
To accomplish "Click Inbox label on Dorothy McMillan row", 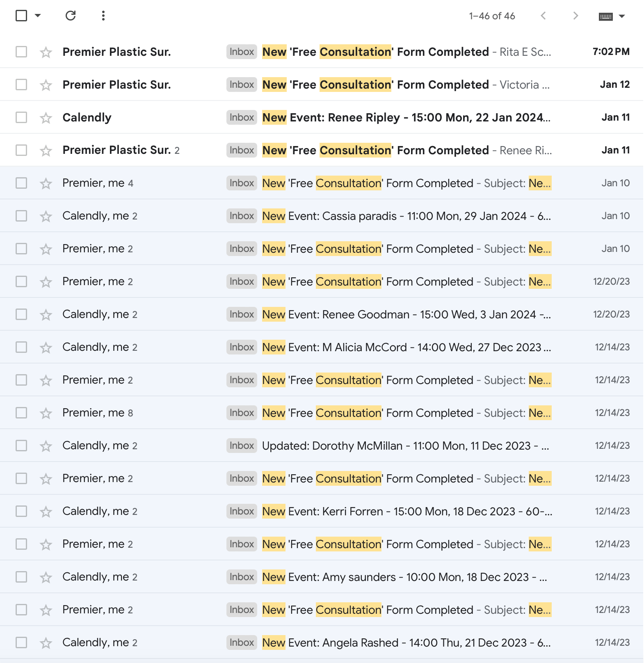I will [x=242, y=446].
